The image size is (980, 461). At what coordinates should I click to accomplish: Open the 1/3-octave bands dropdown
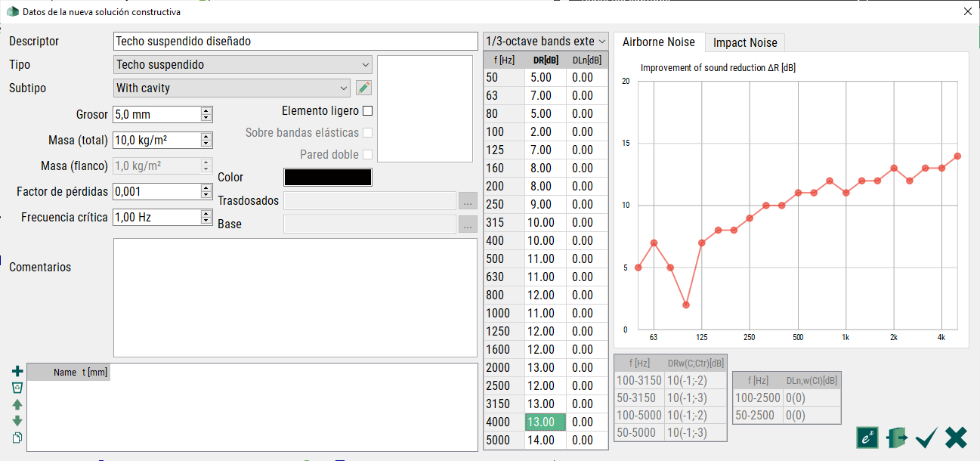(546, 42)
